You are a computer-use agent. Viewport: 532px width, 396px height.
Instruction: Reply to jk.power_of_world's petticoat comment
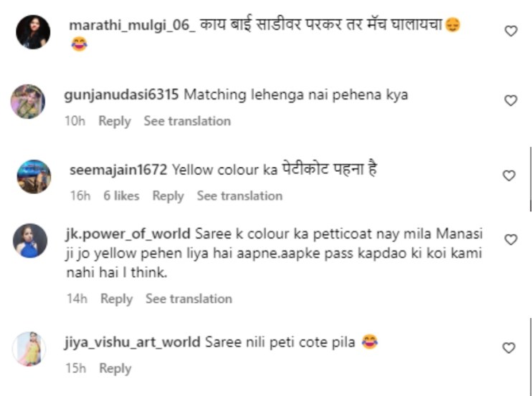point(116,299)
